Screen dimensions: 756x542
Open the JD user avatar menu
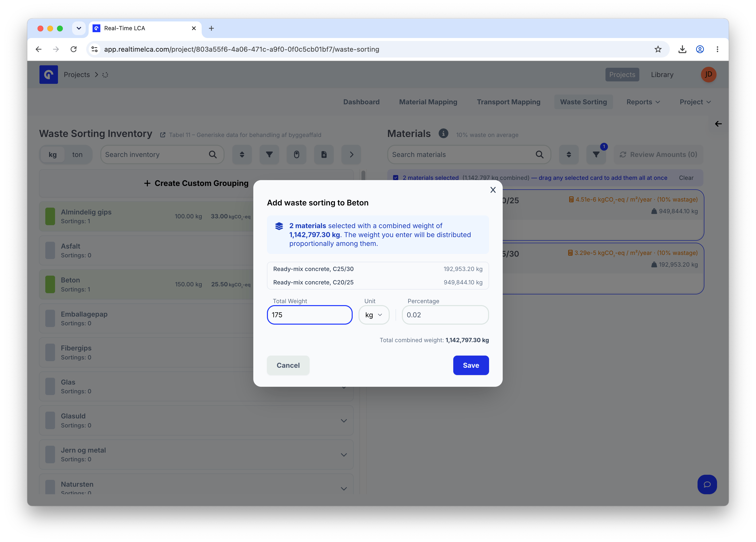click(x=708, y=74)
